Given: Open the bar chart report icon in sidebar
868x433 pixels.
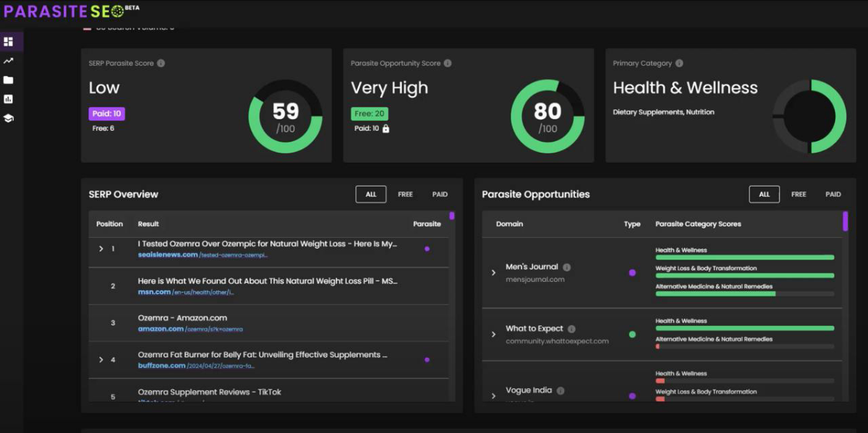Looking at the screenshot, I should [x=9, y=99].
